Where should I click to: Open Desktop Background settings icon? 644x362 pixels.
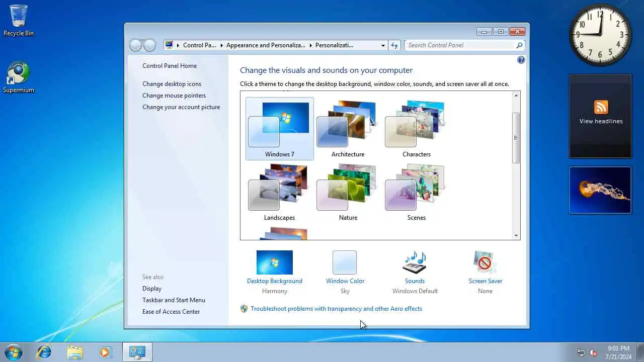pyautogui.click(x=275, y=262)
